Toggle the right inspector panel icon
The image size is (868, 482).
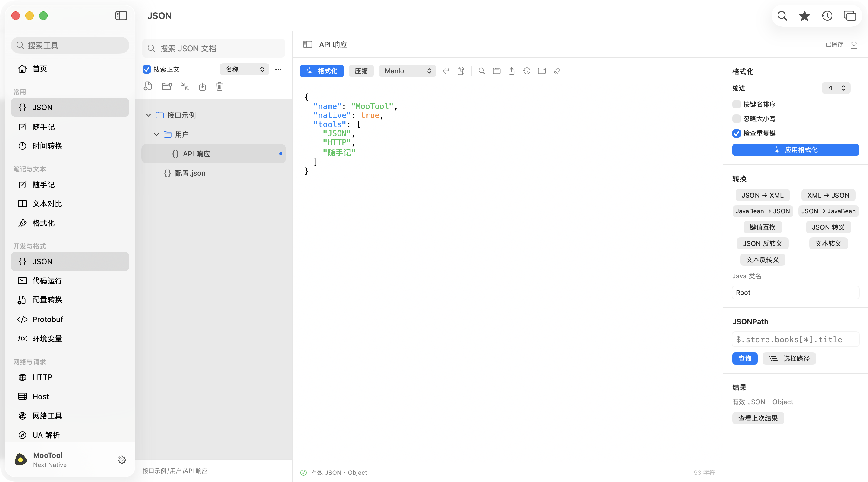point(542,71)
